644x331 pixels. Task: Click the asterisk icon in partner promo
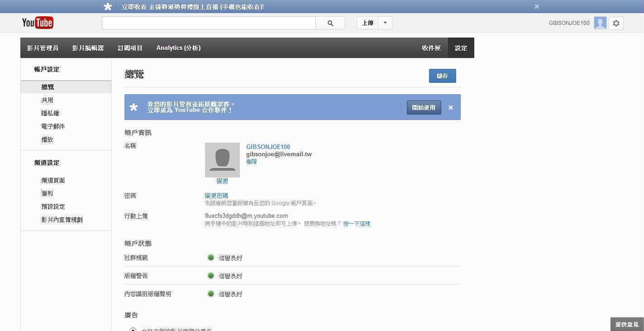click(134, 107)
